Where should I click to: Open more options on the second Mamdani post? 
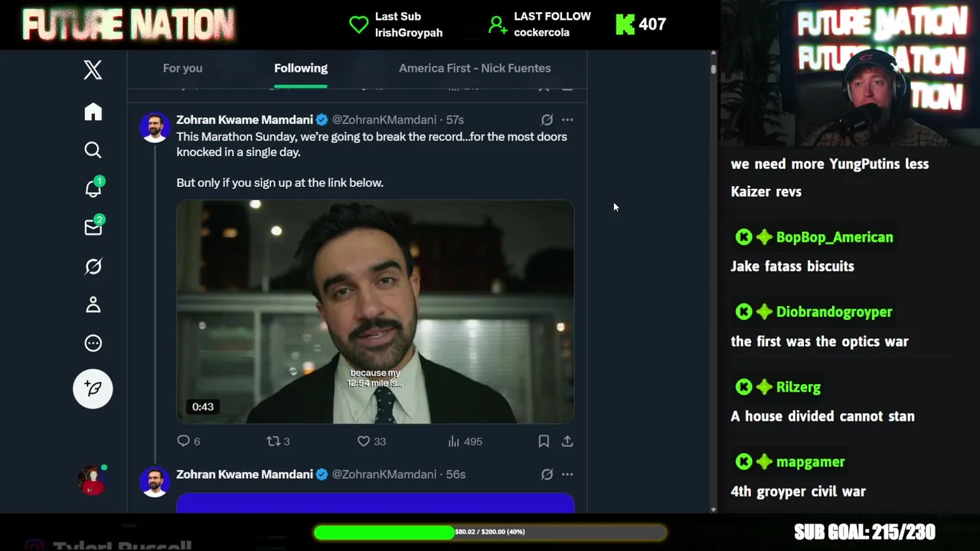click(x=567, y=474)
